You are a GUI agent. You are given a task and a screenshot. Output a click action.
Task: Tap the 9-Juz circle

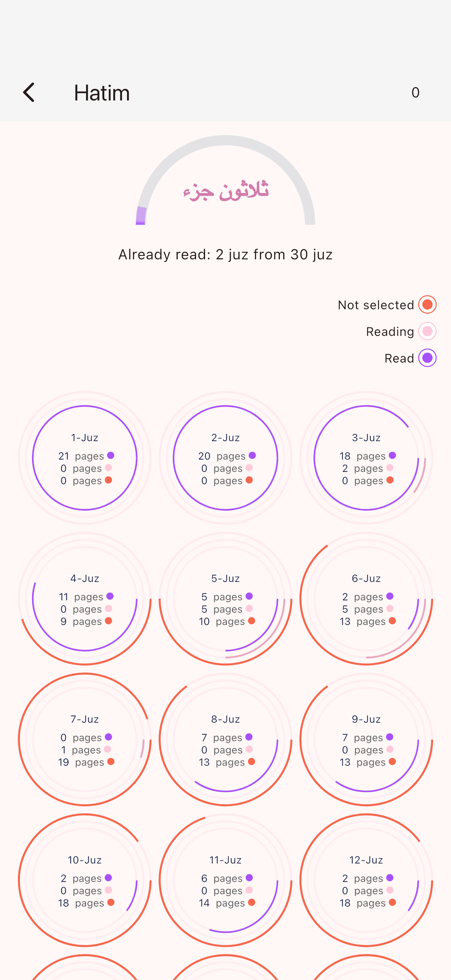[366, 739]
